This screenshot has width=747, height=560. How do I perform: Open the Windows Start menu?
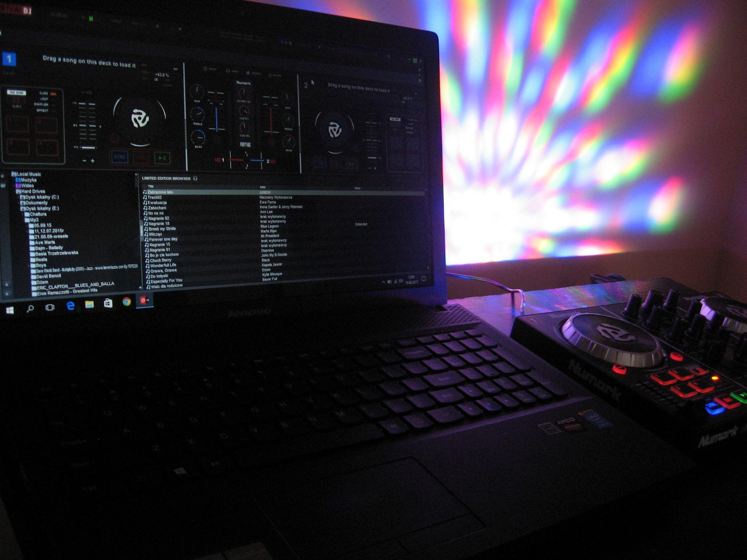coord(10,310)
